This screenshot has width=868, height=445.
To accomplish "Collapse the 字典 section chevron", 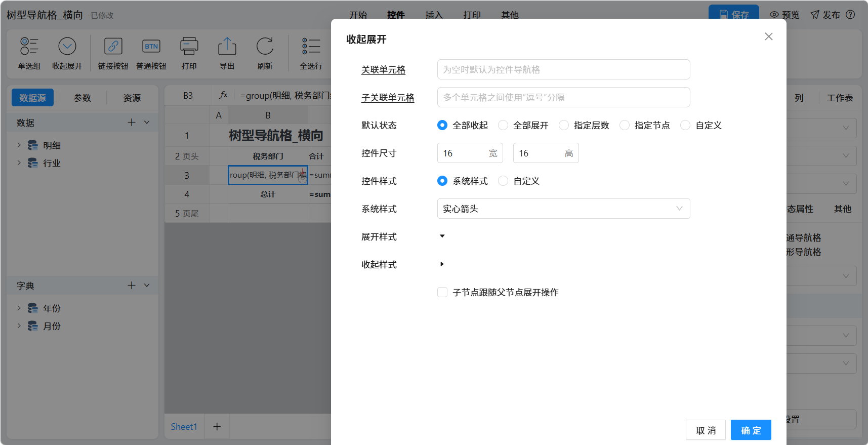I will [147, 285].
